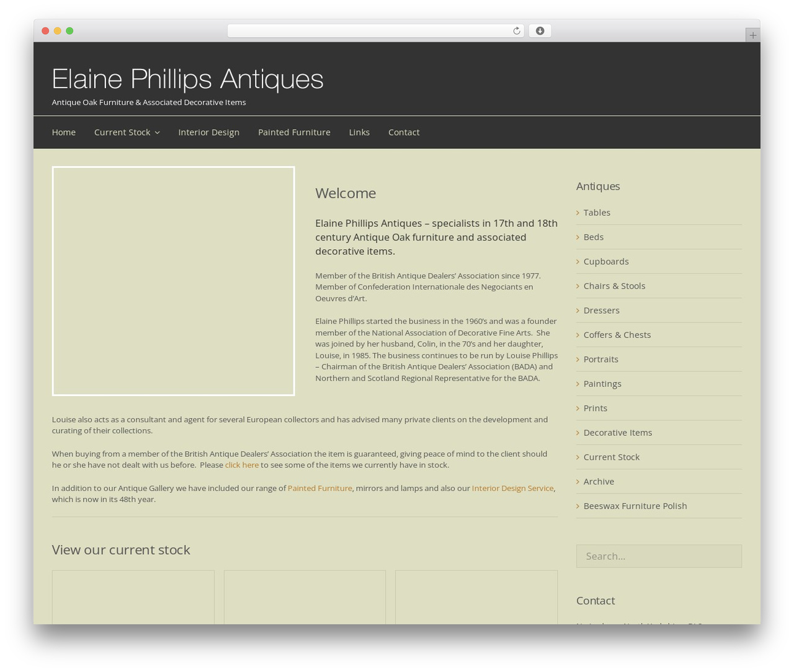Screen dimensions: 794x672
Task: Open the Paintings category in sidebar
Action: [602, 384]
